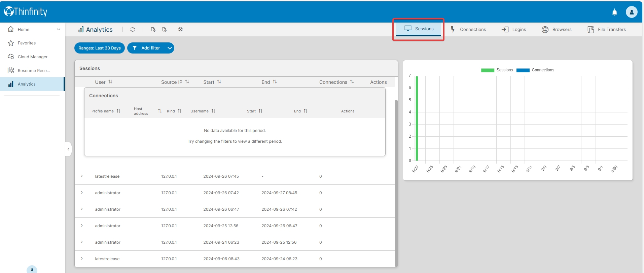644x273 pixels.
Task: Expand the first latestrelease session row
Action: pos(82,176)
